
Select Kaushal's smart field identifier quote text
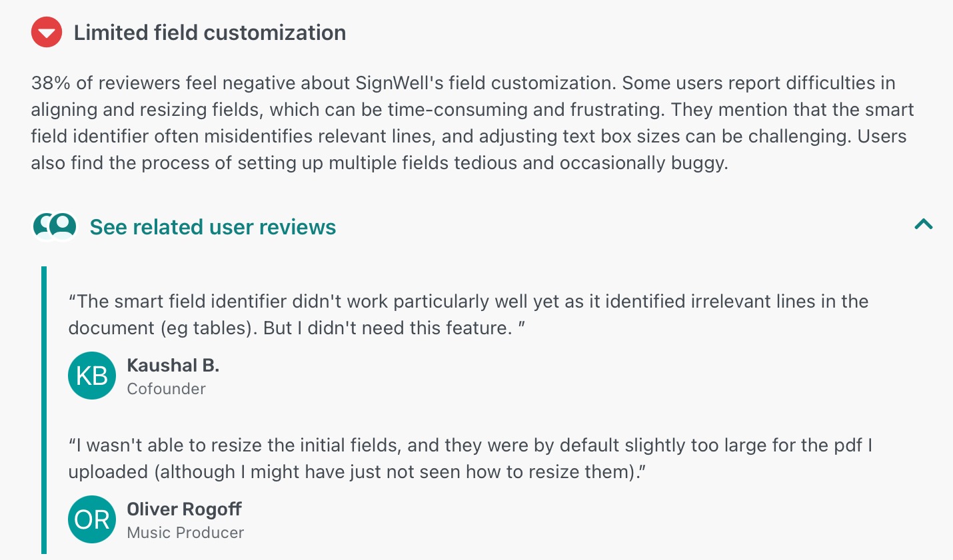tap(467, 314)
